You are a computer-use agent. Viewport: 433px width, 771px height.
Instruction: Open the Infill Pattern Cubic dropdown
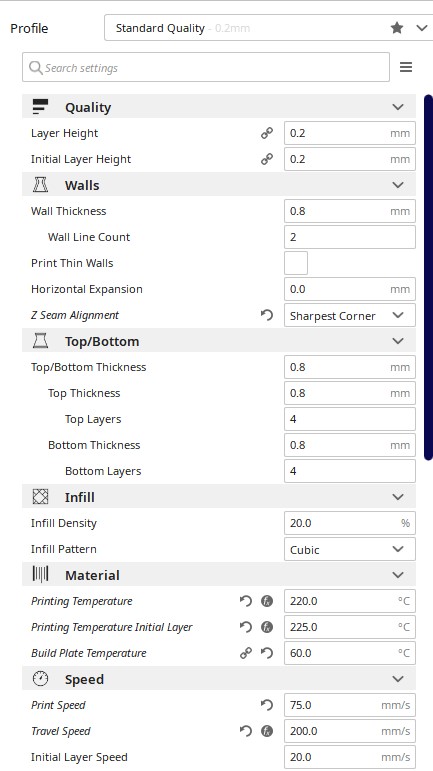[349, 549]
